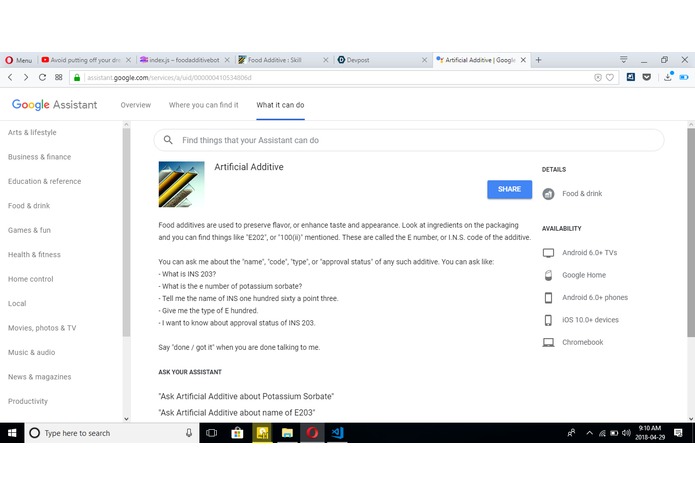Open the Windows Start menu
Image resolution: width=695 pixels, height=494 pixels.
12,433
